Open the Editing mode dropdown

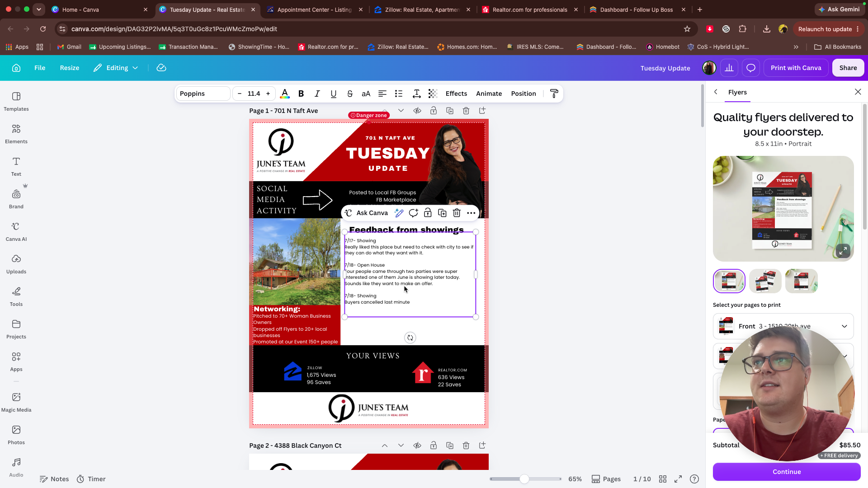click(116, 68)
